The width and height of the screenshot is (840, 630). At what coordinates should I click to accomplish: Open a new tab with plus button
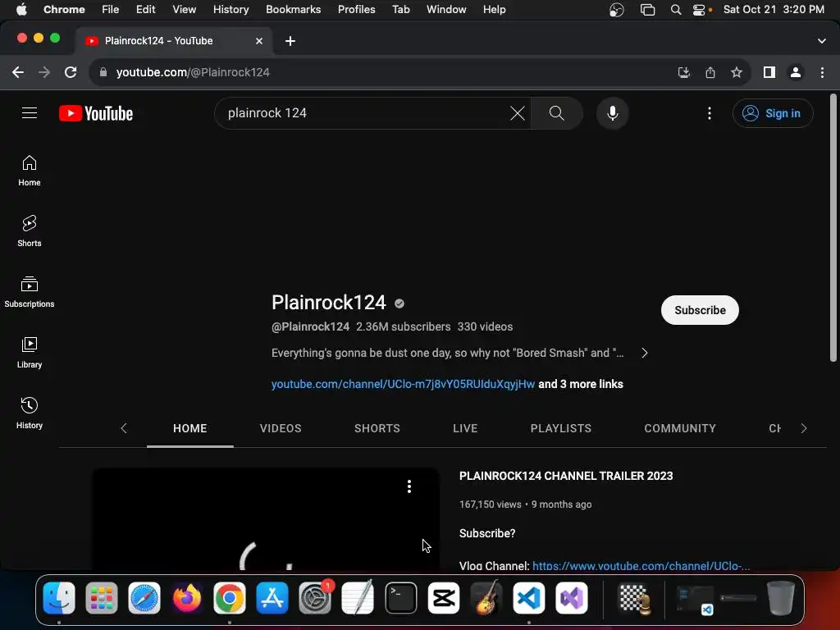[x=290, y=41]
